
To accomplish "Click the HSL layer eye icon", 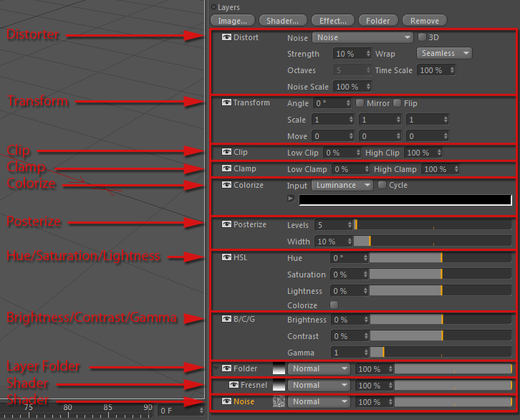I will click(x=227, y=258).
